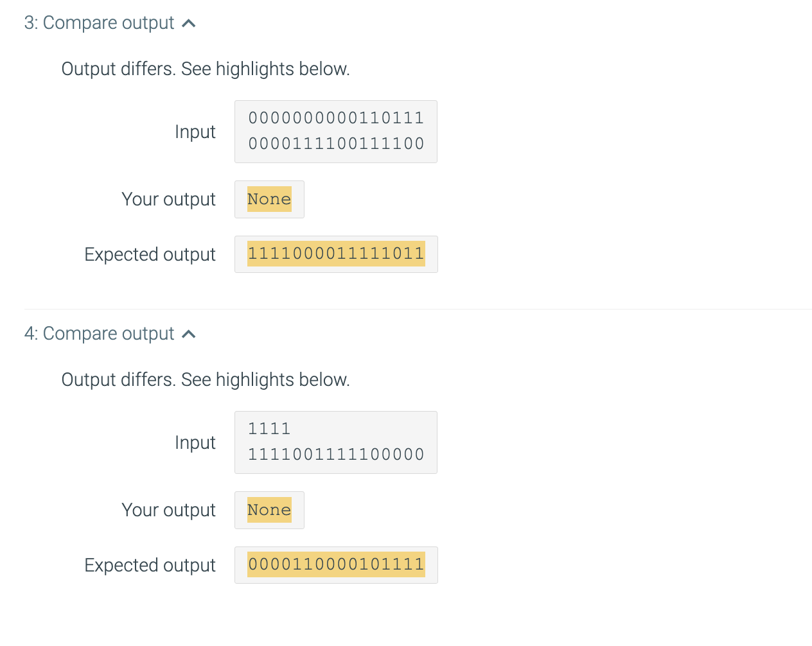Screen dimensions: 812x646
Task: Click the second input line 0000111100111100
Action: (336, 143)
